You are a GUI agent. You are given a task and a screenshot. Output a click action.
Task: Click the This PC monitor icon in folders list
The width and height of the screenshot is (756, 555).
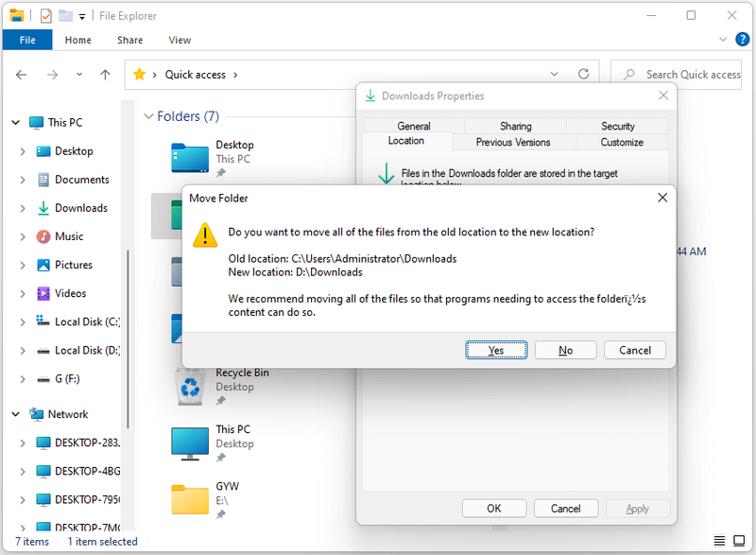[190, 443]
